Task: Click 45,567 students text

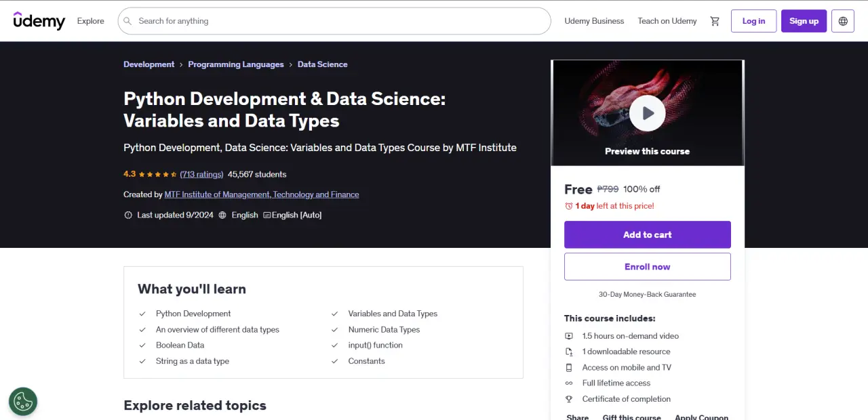Action: pyautogui.click(x=257, y=174)
